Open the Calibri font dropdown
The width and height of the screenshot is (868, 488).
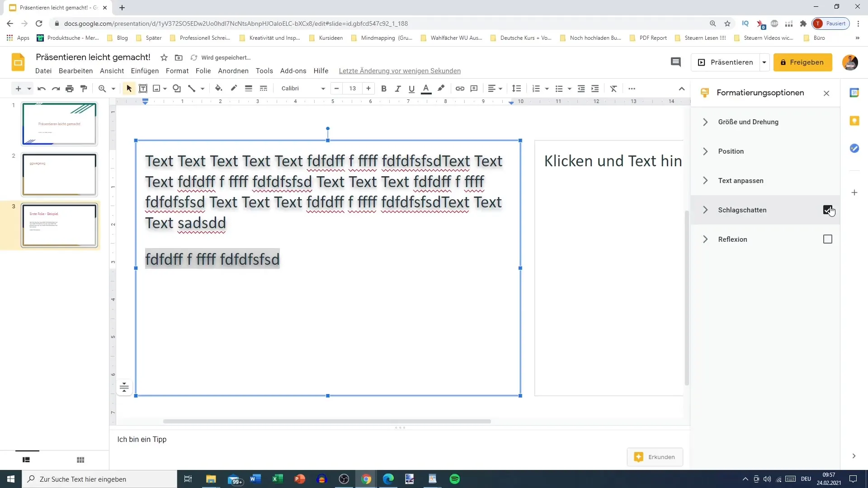(303, 89)
